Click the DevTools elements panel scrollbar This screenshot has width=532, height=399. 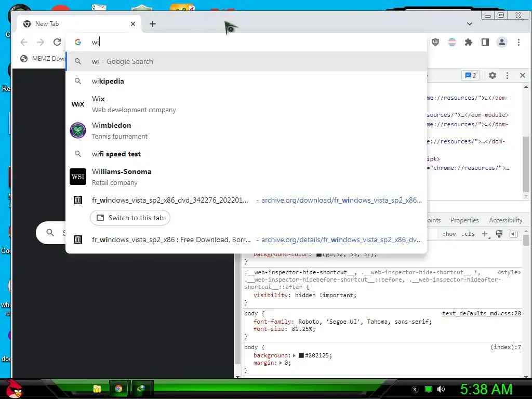[526, 164]
